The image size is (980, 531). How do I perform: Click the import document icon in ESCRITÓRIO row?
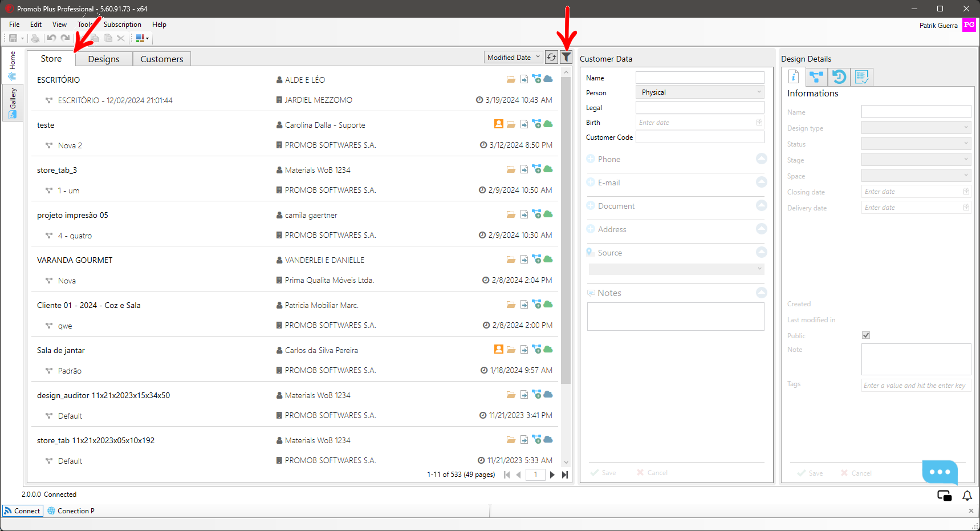click(x=524, y=79)
